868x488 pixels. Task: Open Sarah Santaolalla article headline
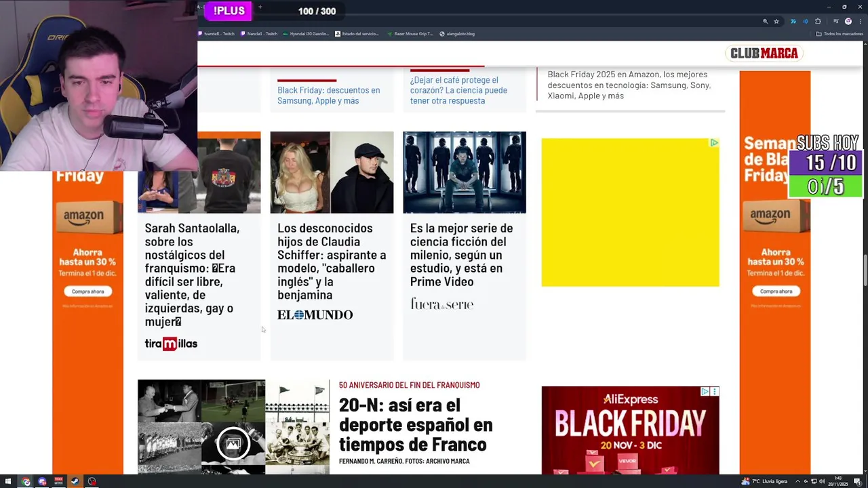point(192,274)
